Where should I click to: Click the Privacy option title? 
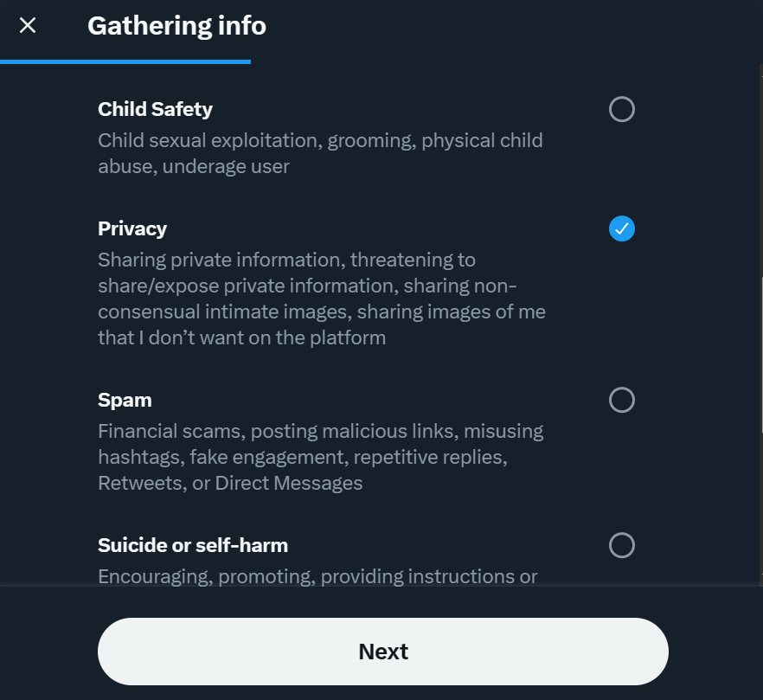coord(132,228)
